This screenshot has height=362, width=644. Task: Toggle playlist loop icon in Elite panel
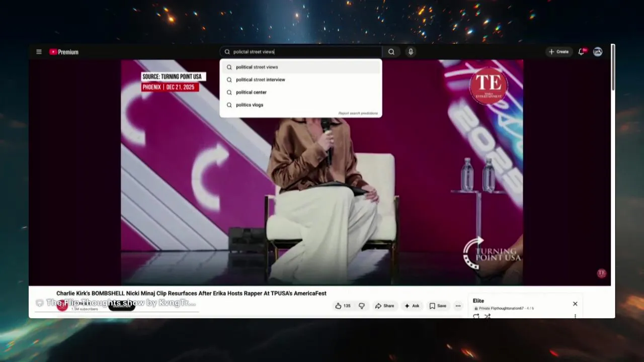click(476, 316)
